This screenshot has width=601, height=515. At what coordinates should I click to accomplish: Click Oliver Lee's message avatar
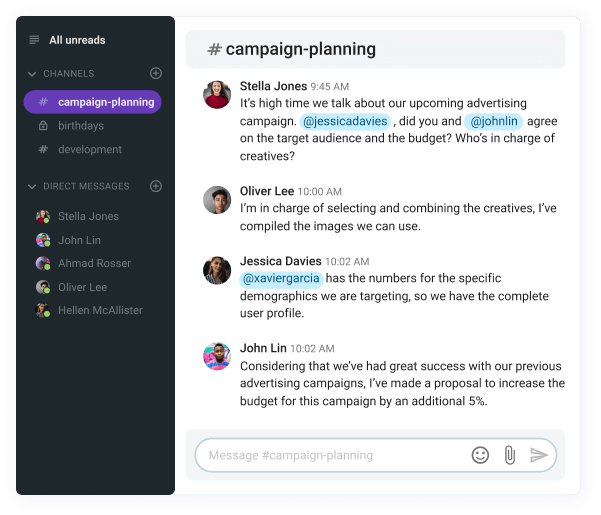(x=217, y=200)
